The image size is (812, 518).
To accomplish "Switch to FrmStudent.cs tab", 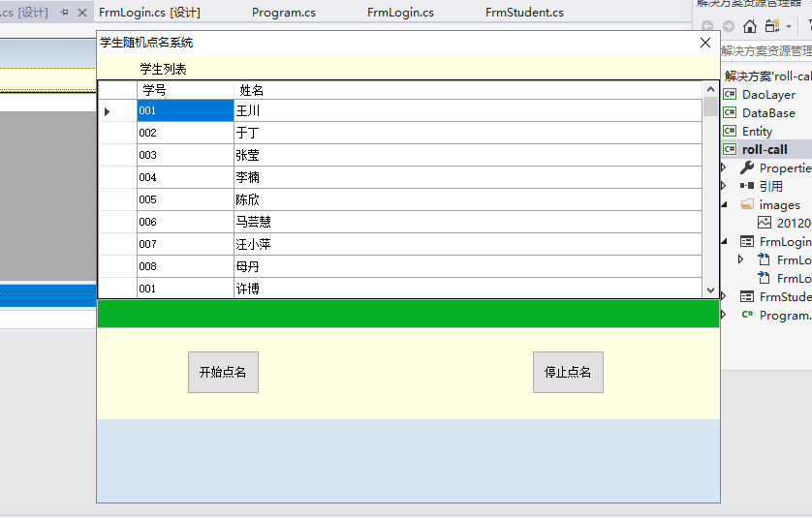I will tap(524, 13).
